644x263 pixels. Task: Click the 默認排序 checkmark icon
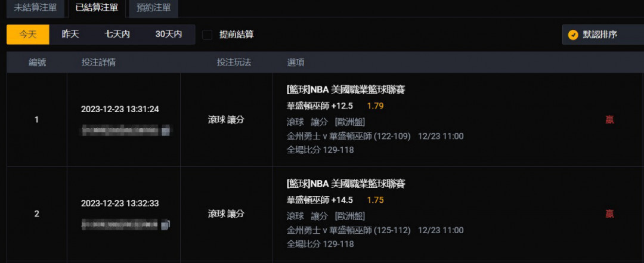pos(573,35)
